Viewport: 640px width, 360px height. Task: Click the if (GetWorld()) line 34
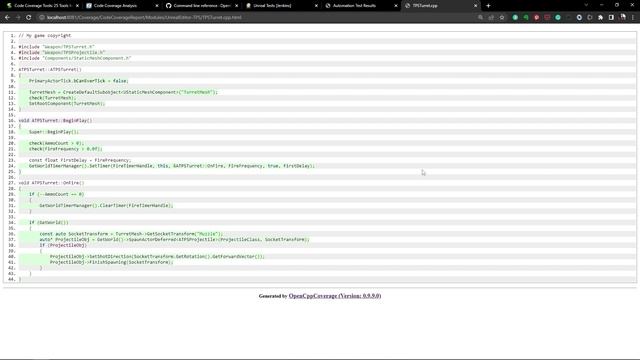(49, 223)
